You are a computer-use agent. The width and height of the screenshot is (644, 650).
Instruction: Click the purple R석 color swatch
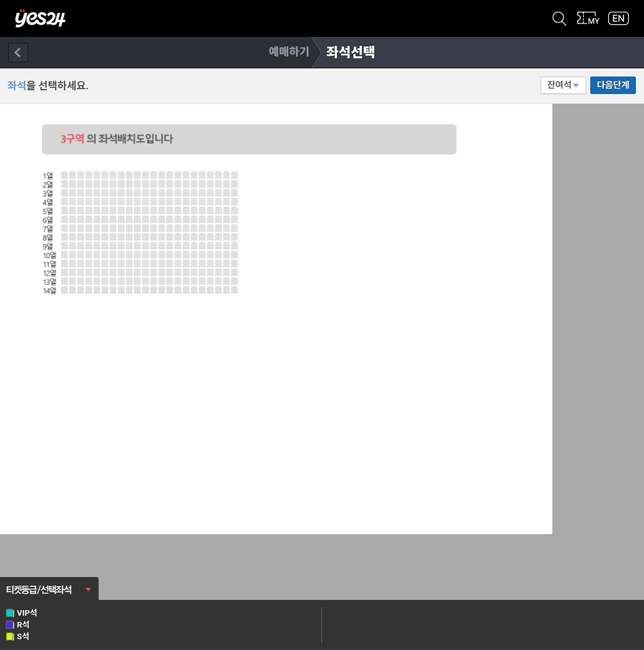pyautogui.click(x=10, y=625)
